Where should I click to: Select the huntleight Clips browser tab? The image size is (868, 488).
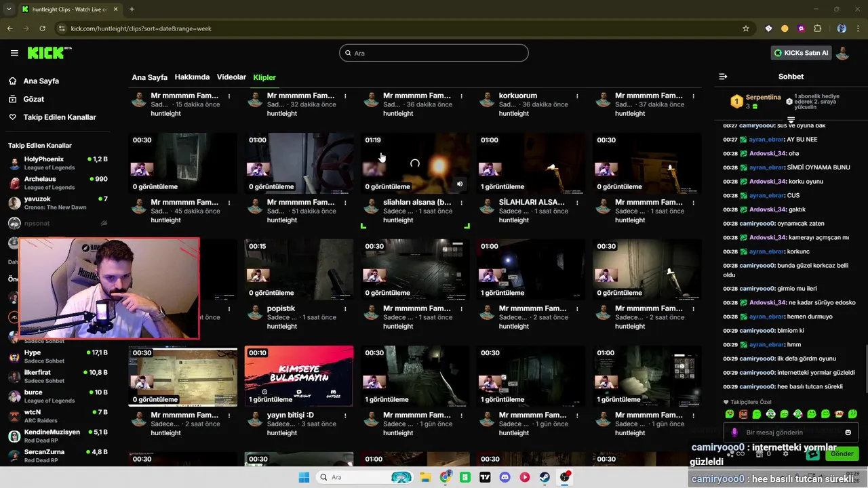click(69, 9)
